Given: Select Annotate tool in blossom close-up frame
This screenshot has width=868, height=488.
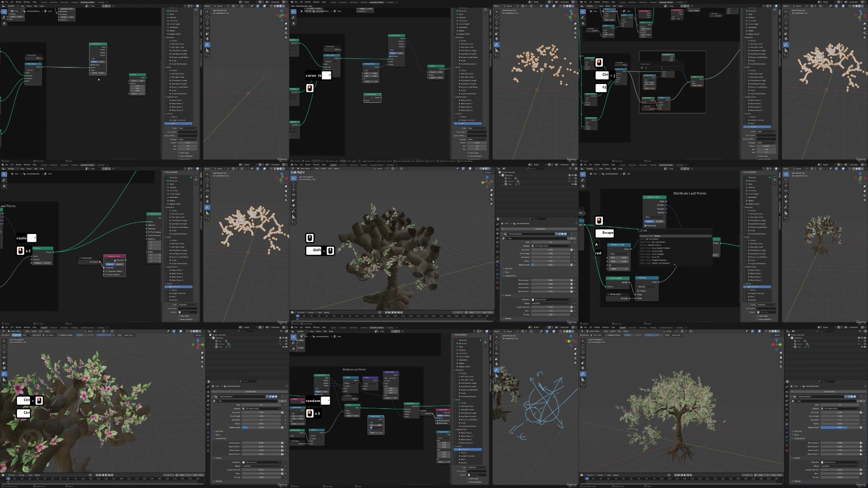Looking at the screenshot, I should 4,374.
